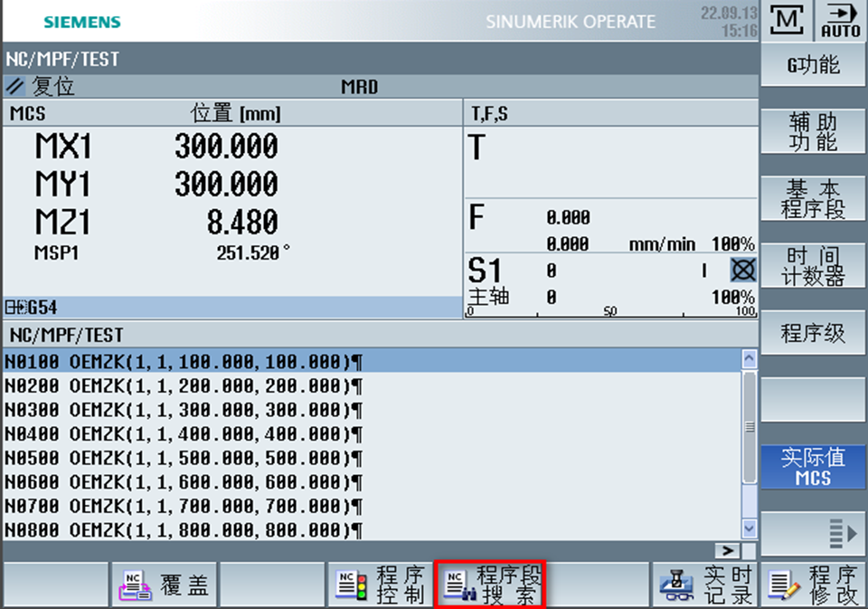868x609 pixels.
Task: Click program list scroll up arrow
Action: 749,358
